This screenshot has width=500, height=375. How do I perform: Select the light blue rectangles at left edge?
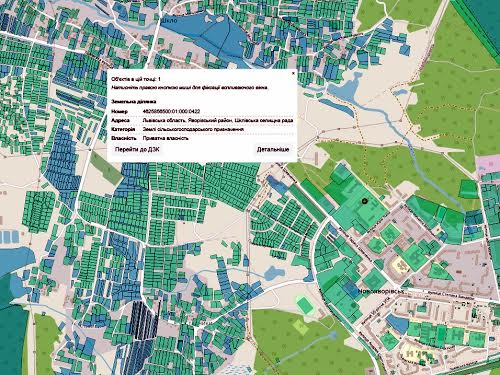click(10, 237)
